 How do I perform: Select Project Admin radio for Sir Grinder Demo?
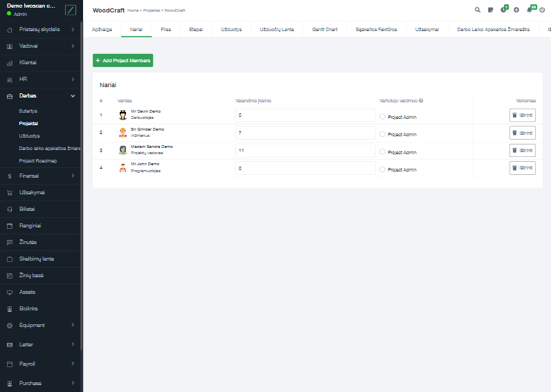382,134
